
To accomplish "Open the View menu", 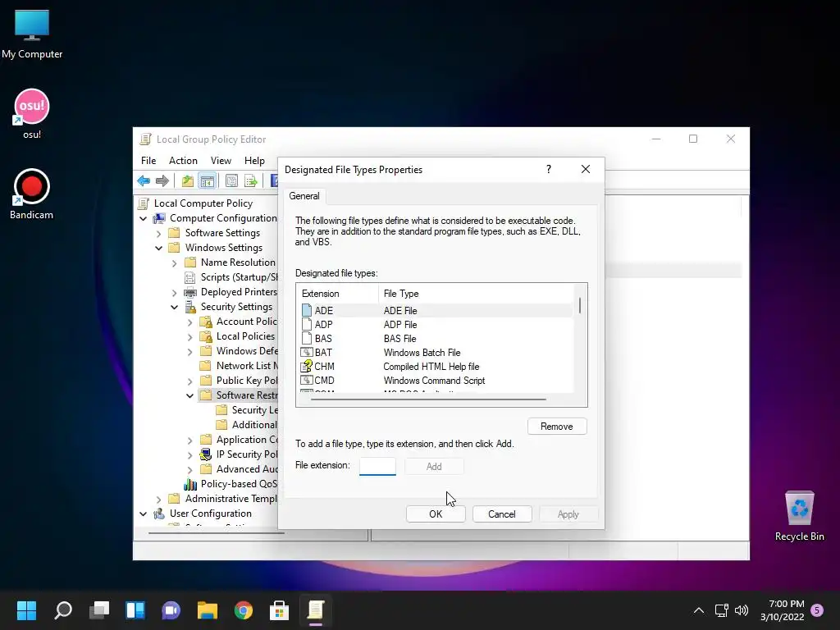I will [221, 161].
